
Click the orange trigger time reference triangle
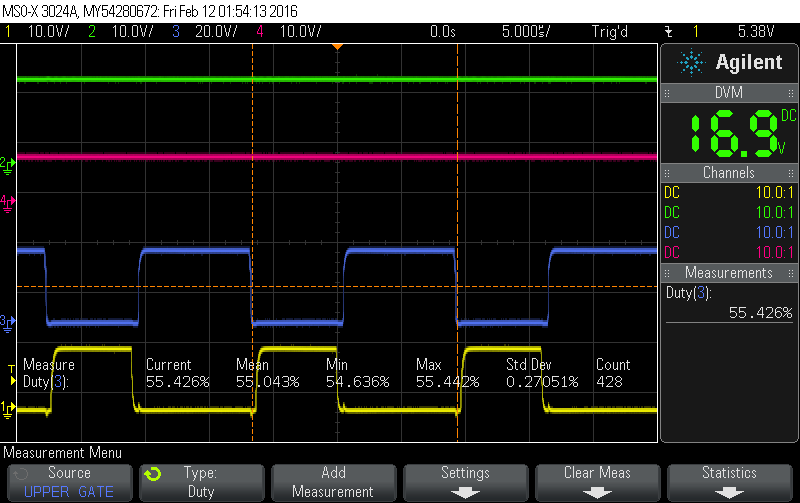[x=337, y=47]
